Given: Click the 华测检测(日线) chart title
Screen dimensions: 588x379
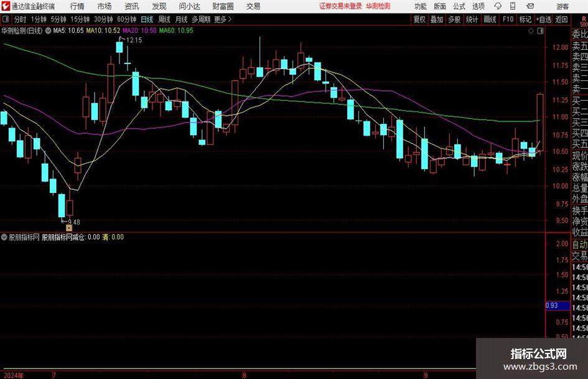Looking at the screenshot, I should pos(22,30).
